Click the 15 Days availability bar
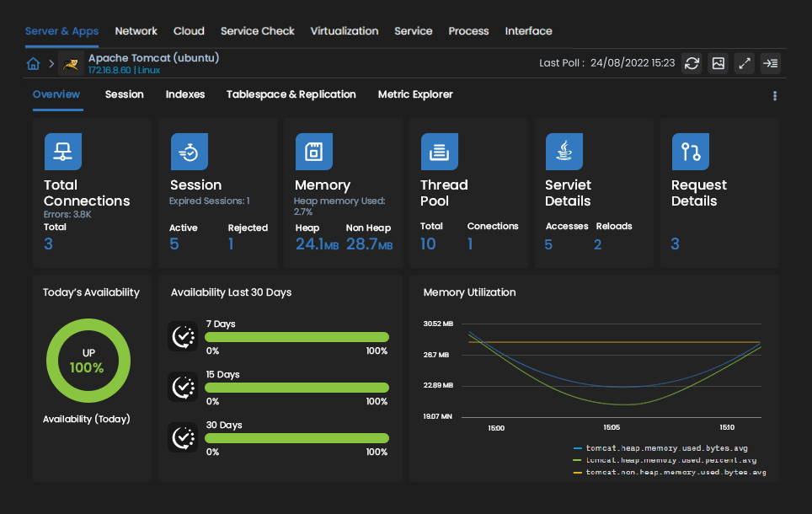The height and width of the screenshot is (514, 812). click(296, 388)
